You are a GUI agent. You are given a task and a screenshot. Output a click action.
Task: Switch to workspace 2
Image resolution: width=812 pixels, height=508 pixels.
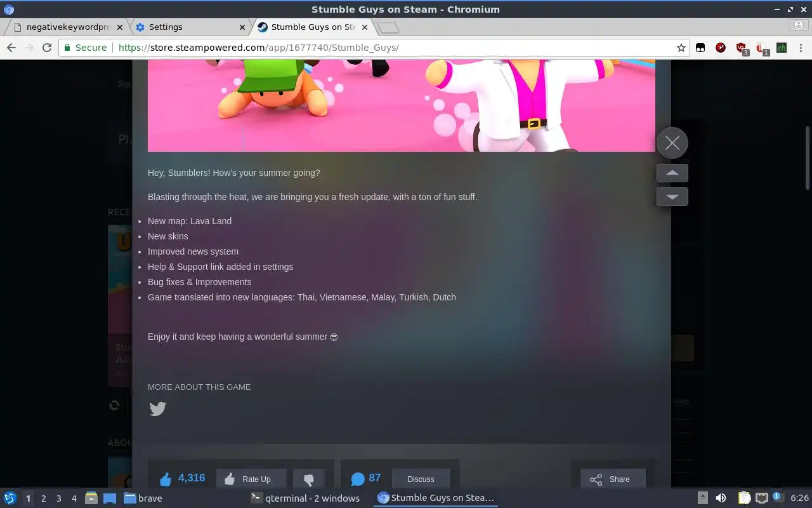43,498
